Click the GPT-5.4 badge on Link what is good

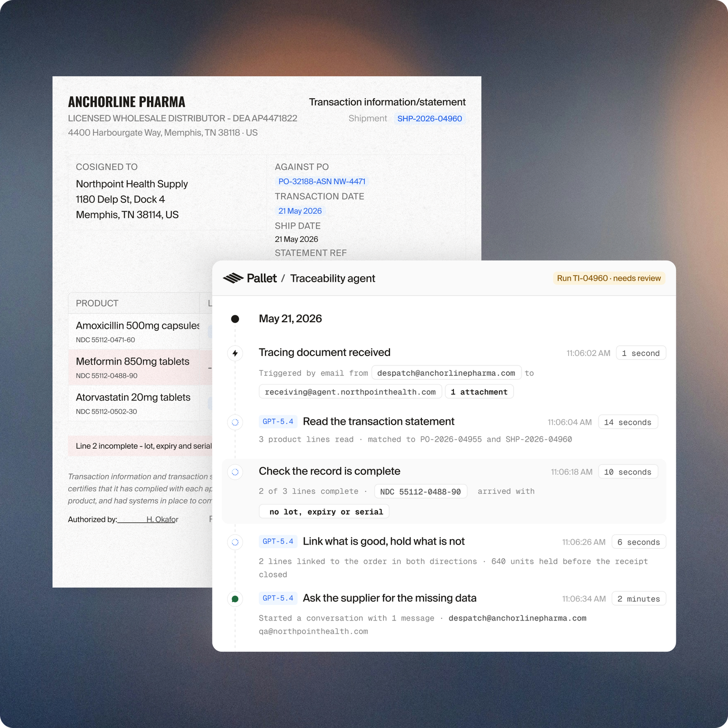(x=278, y=541)
